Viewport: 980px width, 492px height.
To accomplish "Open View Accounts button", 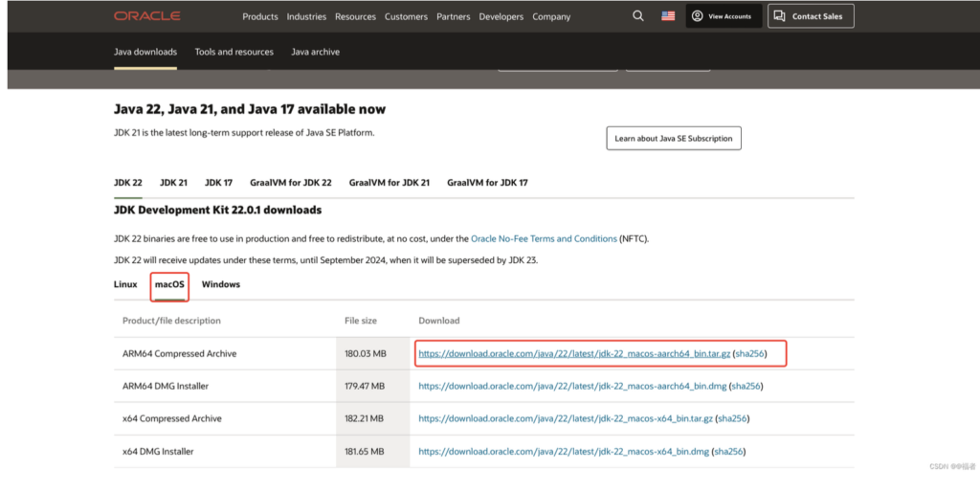I will point(724,16).
